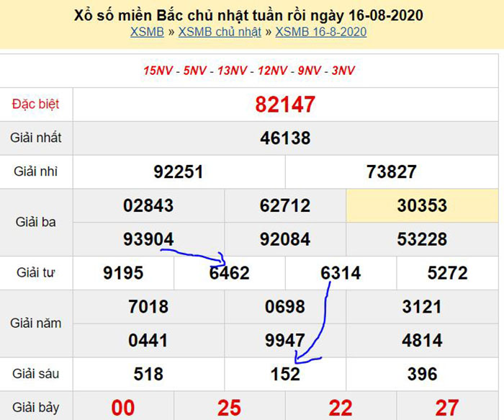Click second prize number 92251
This screenshot has width=504, height=420.
click(x=179, y=172)
